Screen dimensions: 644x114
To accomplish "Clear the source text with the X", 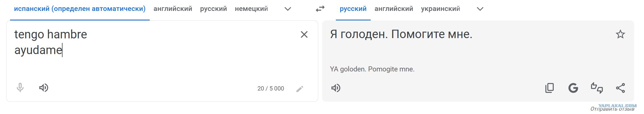I will click(x=304, y=34).
